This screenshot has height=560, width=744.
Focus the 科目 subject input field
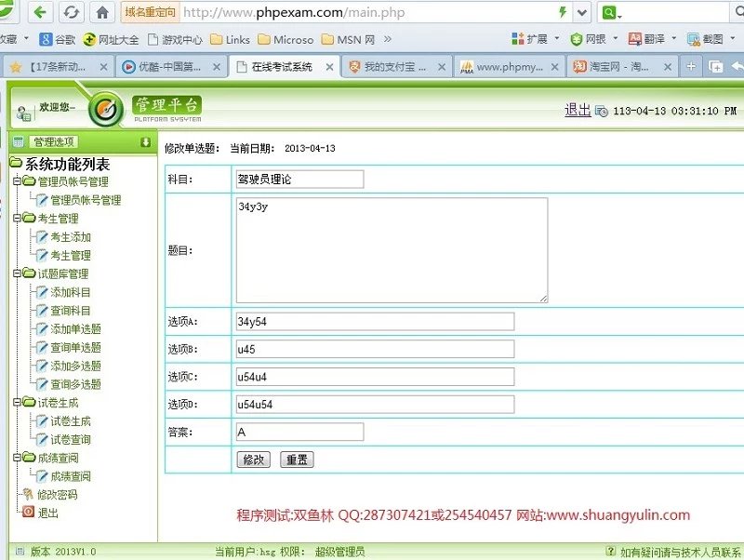click(x=299, y=180)
